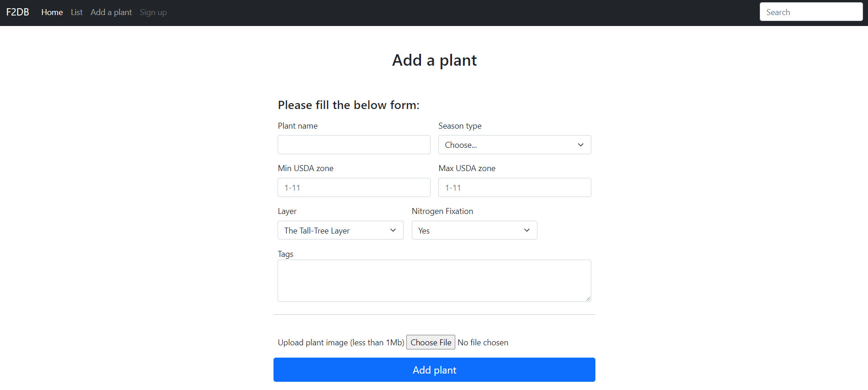Click into the Plant name field
868x390 pixels.
[x=354, y=145]
